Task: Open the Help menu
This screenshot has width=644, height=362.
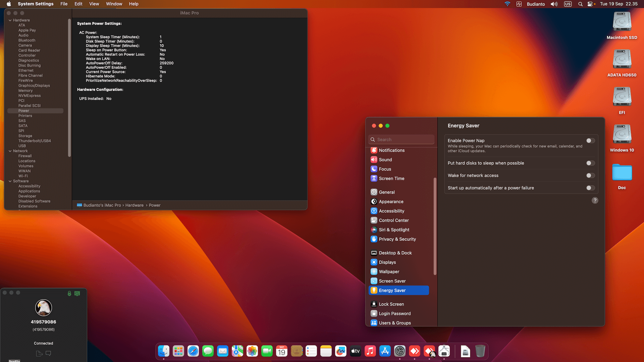Action: (x=133, y=4)
